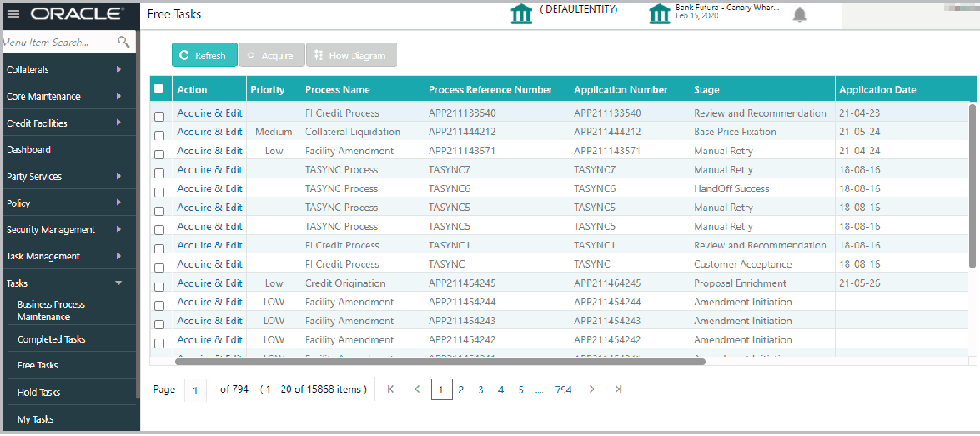
Task: Click the Application Number column header
Action: pos(621,89)
